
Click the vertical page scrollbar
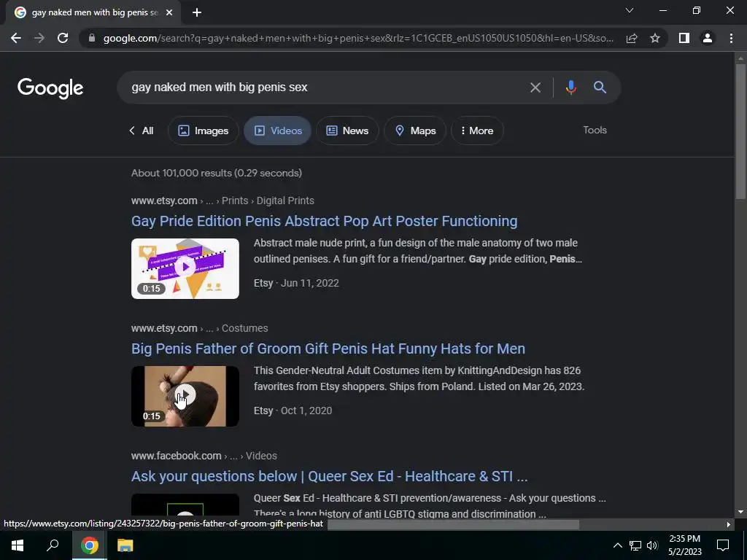click(x=740, y=133)
